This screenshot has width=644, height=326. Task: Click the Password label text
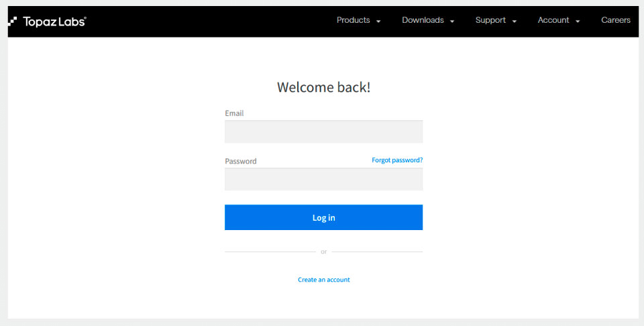[240, 161]
